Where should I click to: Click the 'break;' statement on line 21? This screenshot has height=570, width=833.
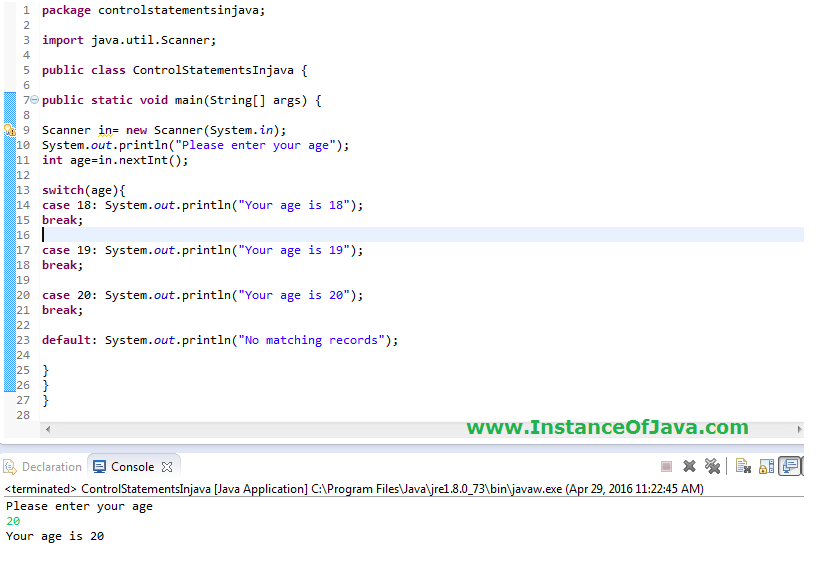(63, 310)
